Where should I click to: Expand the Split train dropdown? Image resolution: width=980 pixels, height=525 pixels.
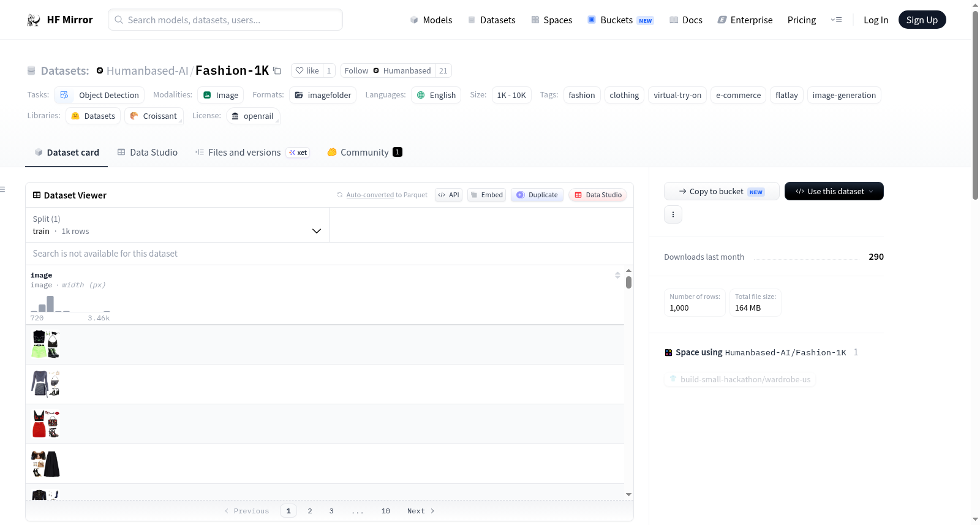click(x=177, y=225)
